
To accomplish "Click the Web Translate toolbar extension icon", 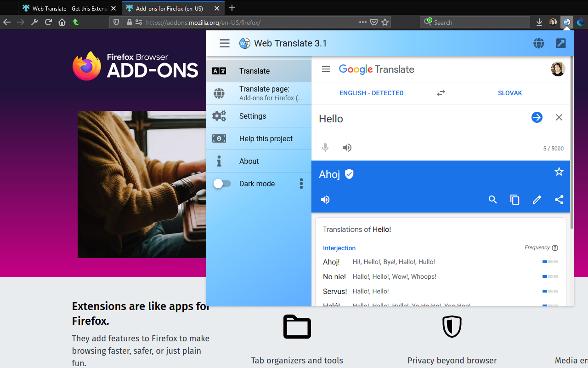I will pos(567,22).
